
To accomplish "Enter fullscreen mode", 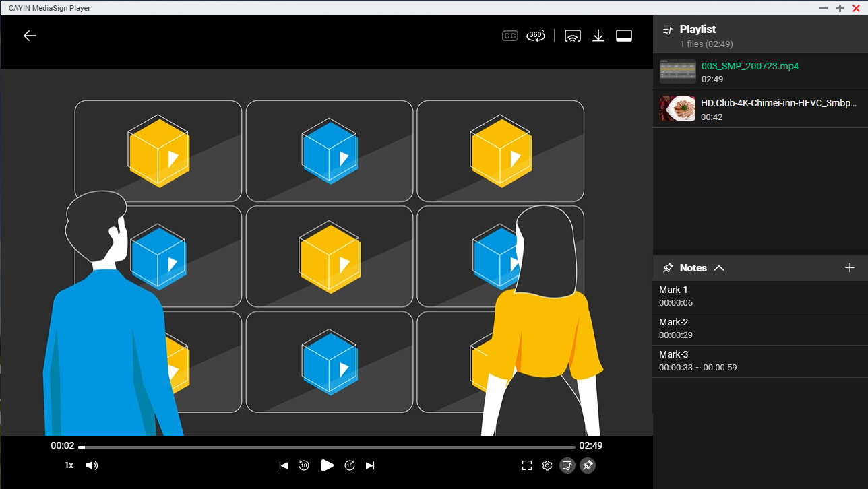I will (x=526, y=465).
